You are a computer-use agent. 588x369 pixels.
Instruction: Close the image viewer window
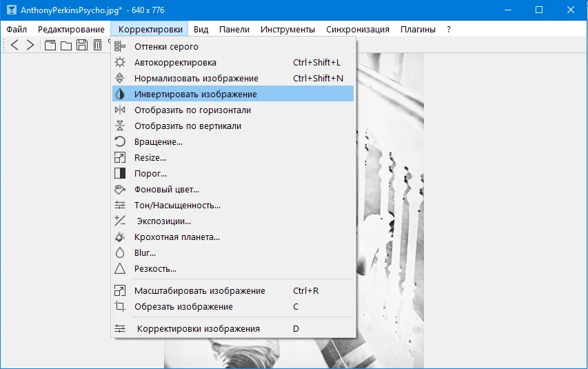point(570,10)
